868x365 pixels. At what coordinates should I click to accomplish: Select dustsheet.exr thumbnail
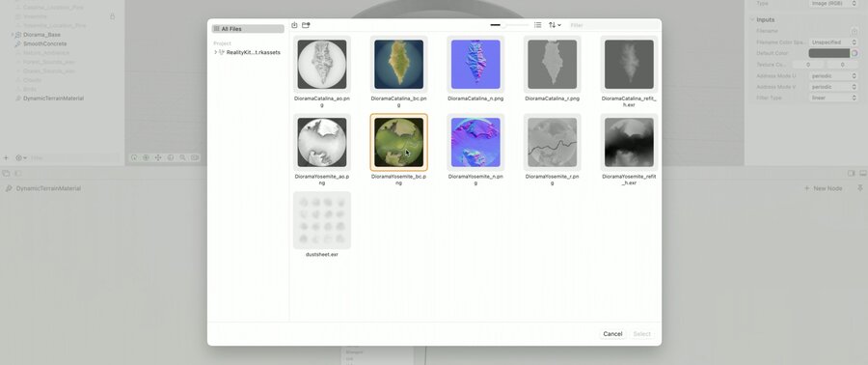(321, 220)
